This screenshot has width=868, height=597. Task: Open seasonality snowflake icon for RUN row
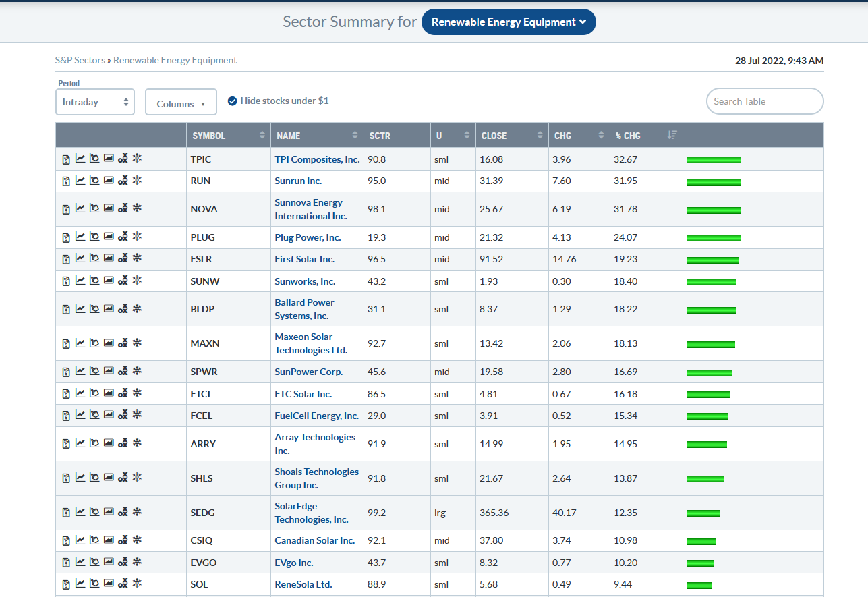[x=137, y=181]
